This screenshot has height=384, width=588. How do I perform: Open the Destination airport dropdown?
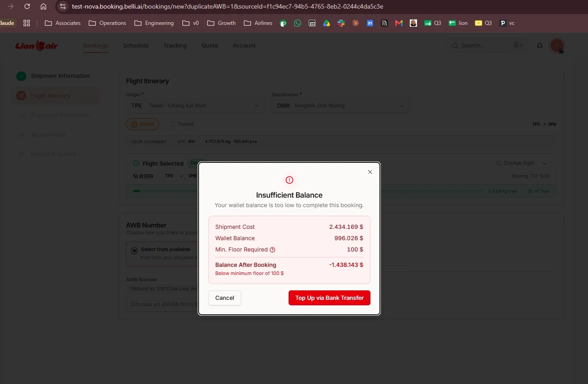point(341,106)
